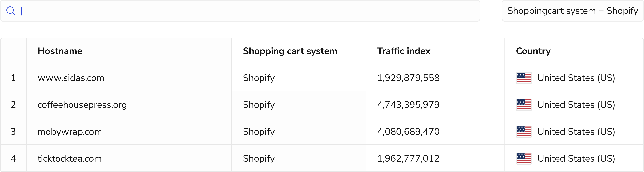Sort by Country column header
644x172 pixels.
point(533,51)
